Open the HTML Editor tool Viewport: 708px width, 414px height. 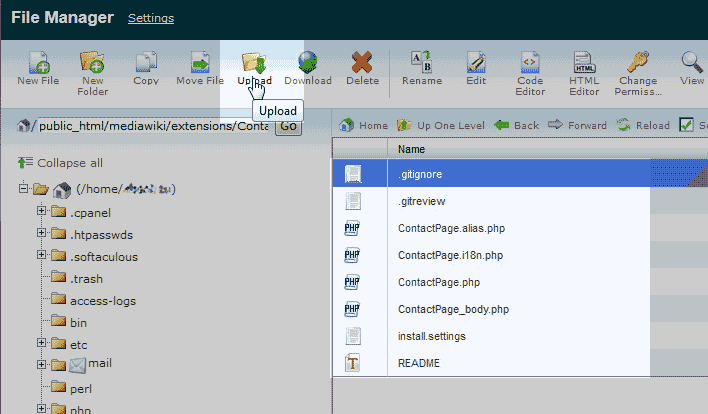(x=584, y=63)
